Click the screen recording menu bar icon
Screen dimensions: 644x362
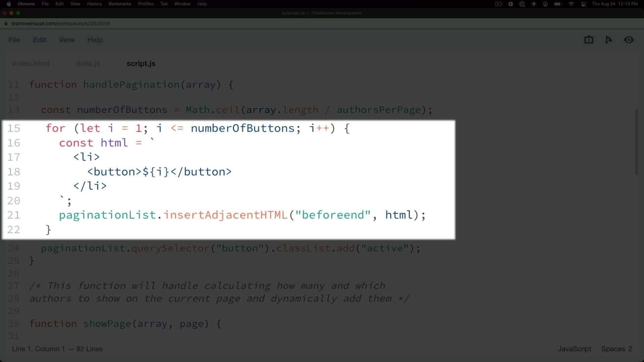click(499, 4)
